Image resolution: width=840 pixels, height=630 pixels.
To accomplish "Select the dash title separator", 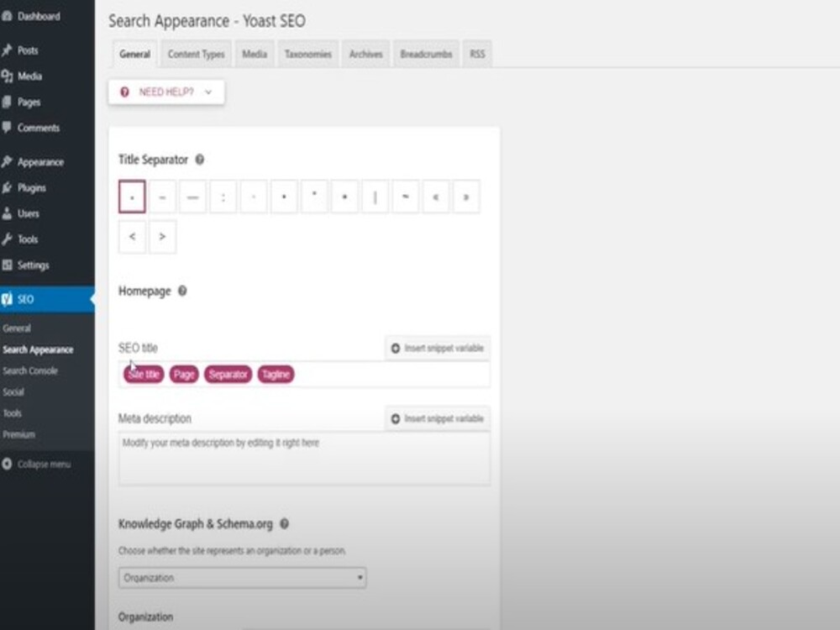I will [162, 196].
